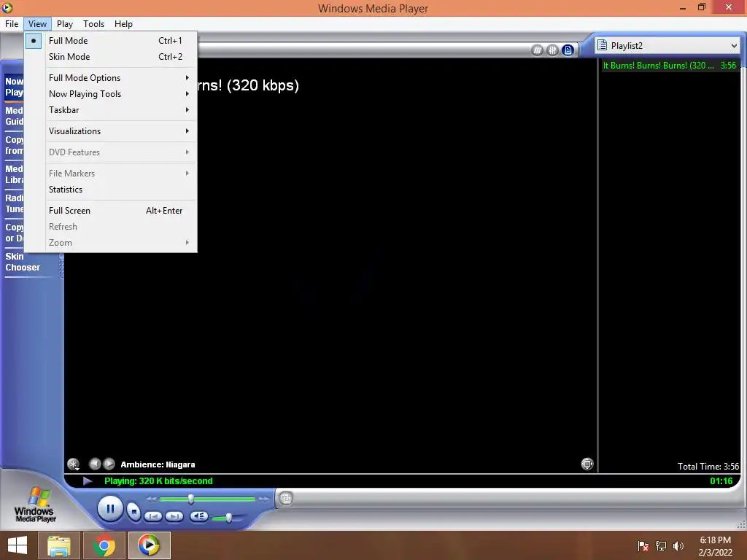Open the Tools menu
The width and height of the screenshot is (747, 560).
click(x=93, y=24)
